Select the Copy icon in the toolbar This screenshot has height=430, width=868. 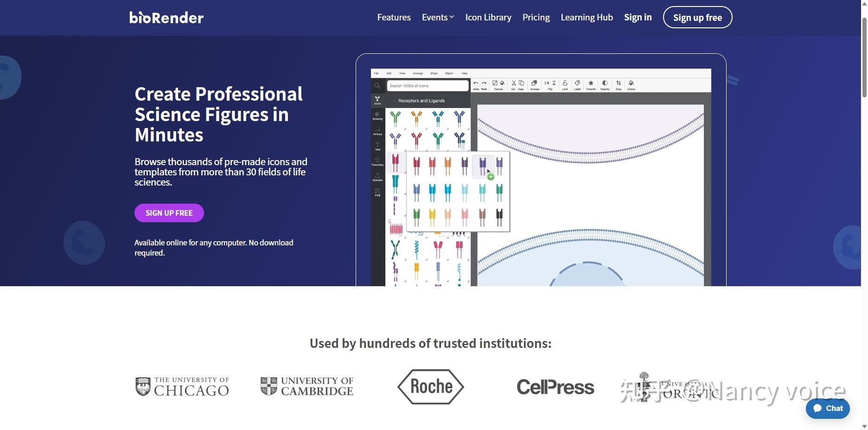(521, 83)
